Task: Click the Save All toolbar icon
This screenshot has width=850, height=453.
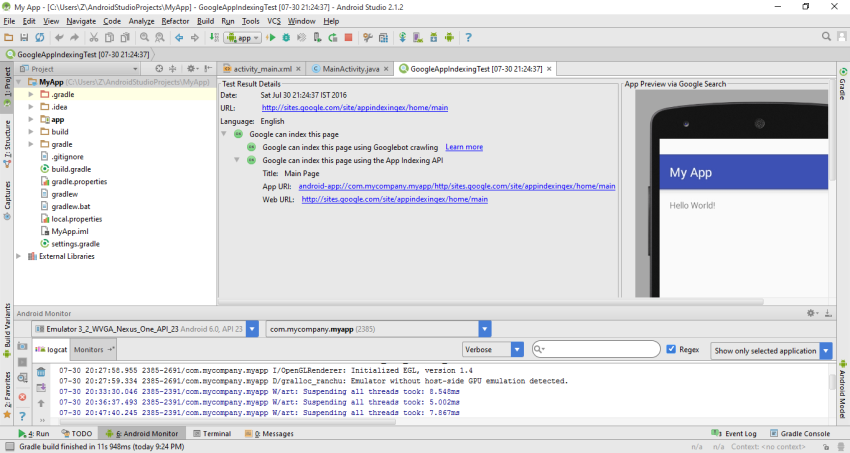Action: point(24,37)
